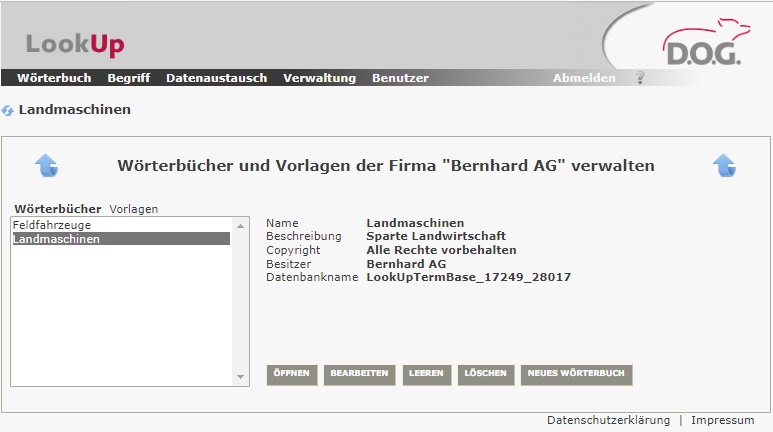
Task: Create a dictionary with NEUES WÖRTERBUCH
Action: coord(576,374)
